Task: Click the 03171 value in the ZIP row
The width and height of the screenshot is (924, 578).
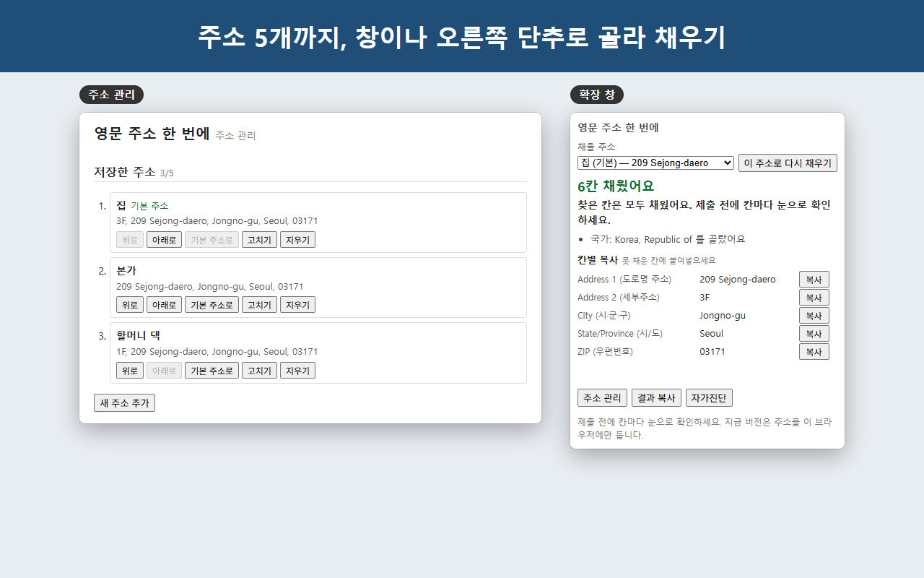Action: pyautogui.click(x=712, y=352)
